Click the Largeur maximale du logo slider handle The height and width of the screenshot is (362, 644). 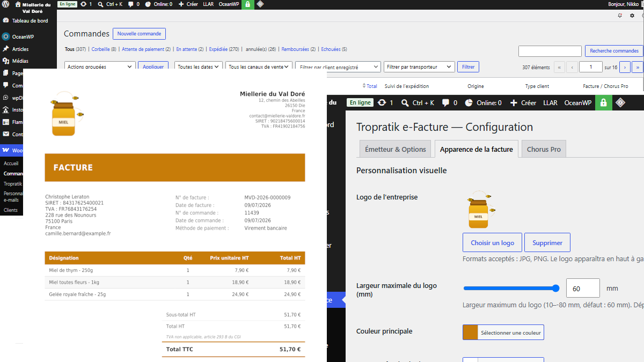click(x=556, y=289)
